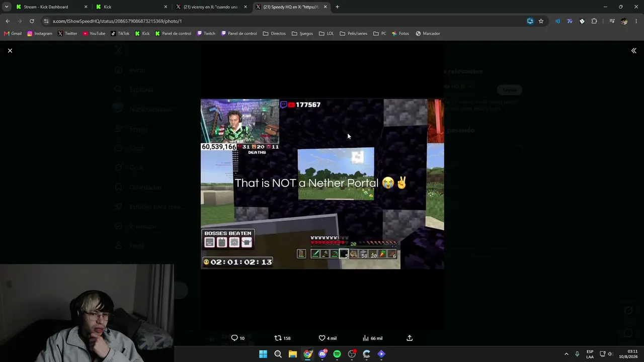Viewport: 644px width, 362px height.
Task: View site information icon in address bar
Action: pyautogui.click(x=46, y=21)
